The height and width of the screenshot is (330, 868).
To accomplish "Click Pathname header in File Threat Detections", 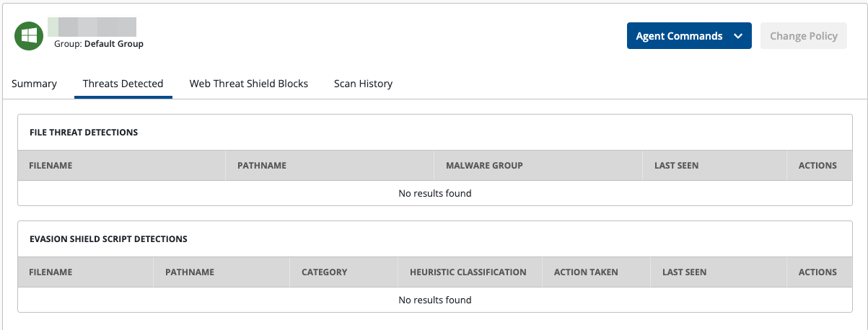I will click(262, 166).
